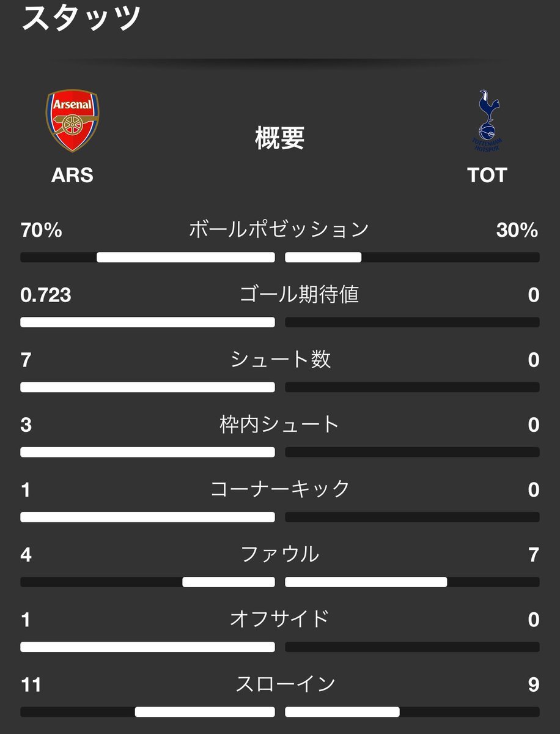This screenshot has width=560, height=734.
Task: Click Tottenham's throw-in count of 9
Action: click(533, 684)
